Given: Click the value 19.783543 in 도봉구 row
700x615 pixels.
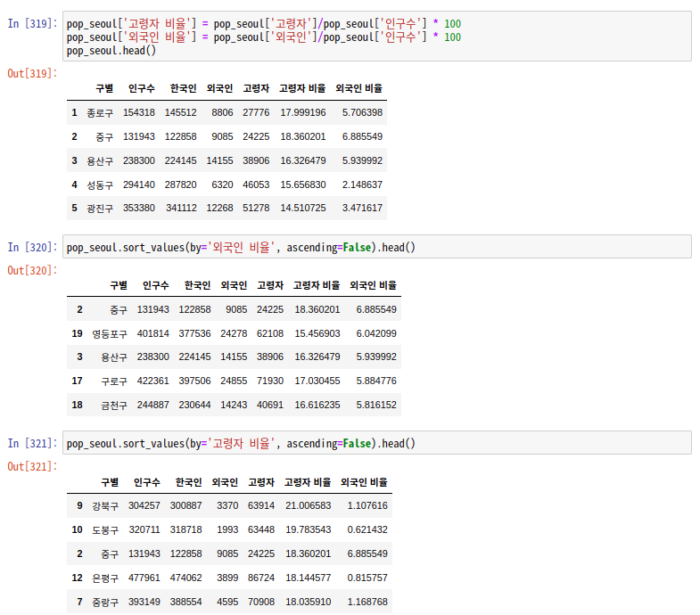Looking at the screenshot, I should pos(308,529).
